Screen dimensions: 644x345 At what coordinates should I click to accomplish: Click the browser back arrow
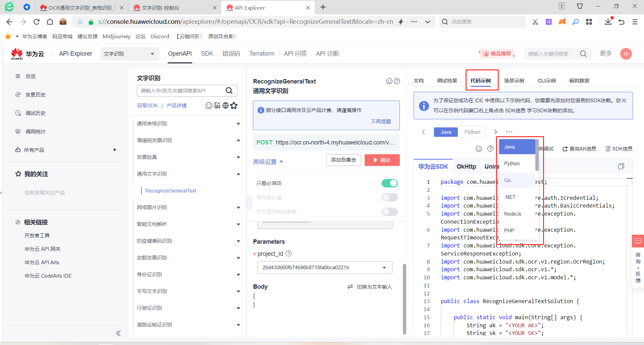click(9, 22)
